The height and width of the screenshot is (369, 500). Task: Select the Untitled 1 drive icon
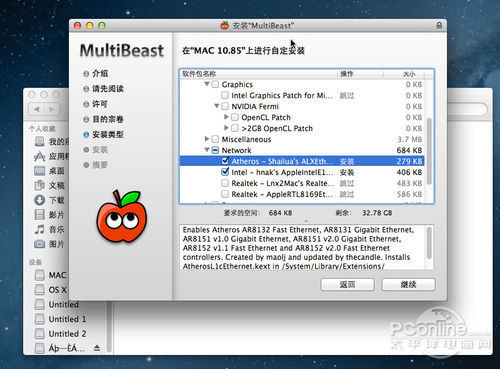40,319
